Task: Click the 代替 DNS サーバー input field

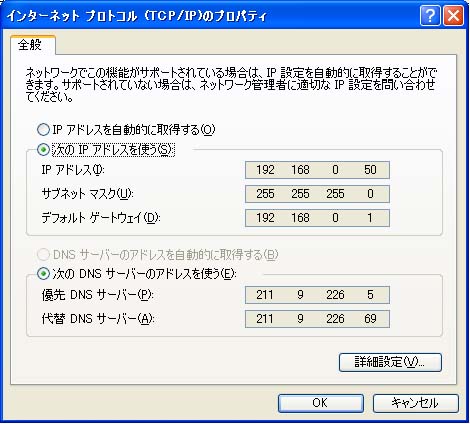Action: pyautogui.click(x=317, y=319)
